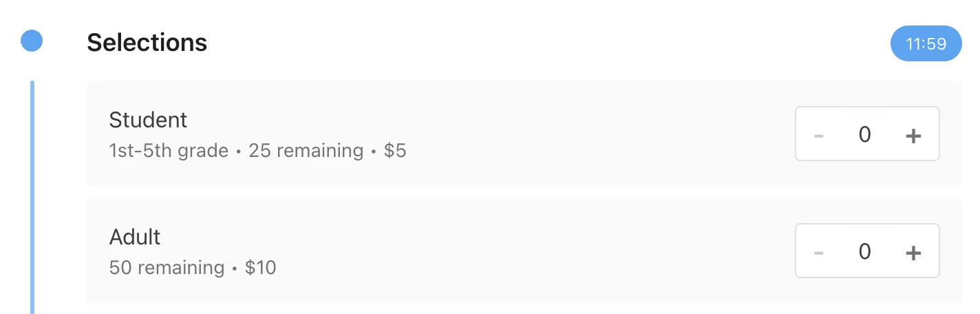Click the dot separator before $10

[235, 268]
